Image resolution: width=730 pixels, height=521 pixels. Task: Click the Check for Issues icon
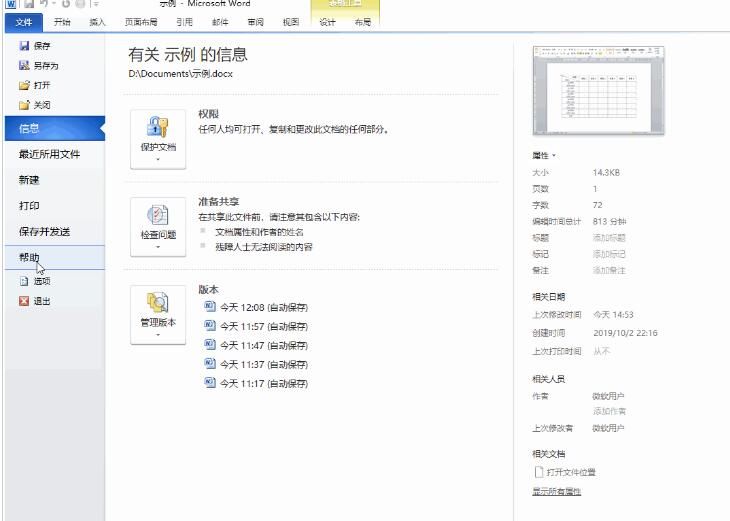pyautogui.click(x=158, y=215)
